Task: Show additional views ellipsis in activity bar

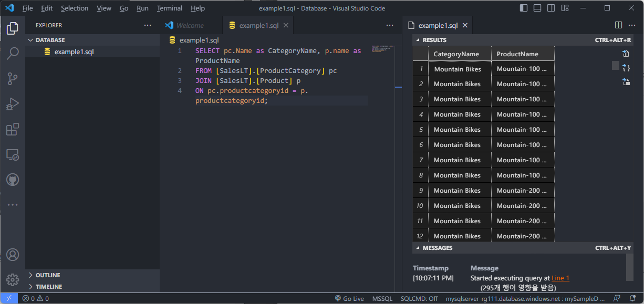Action: point(13,205)
